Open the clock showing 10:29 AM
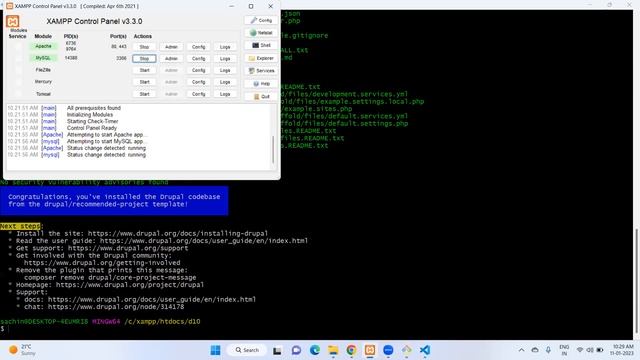 [622, 350]
